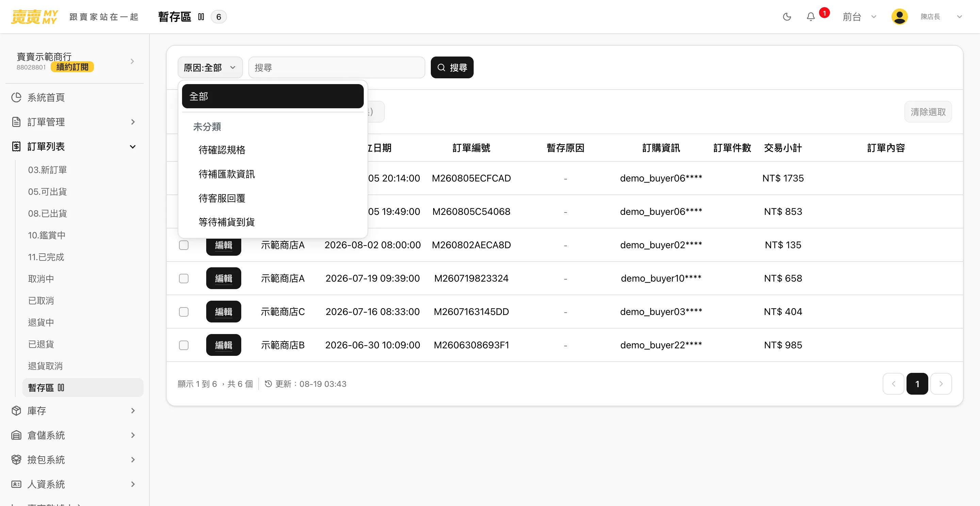Image resolution: width=980 pixels, height=506 pixels.
Task: Expand the 陳店長 account chevron
Action: point(959,17)
